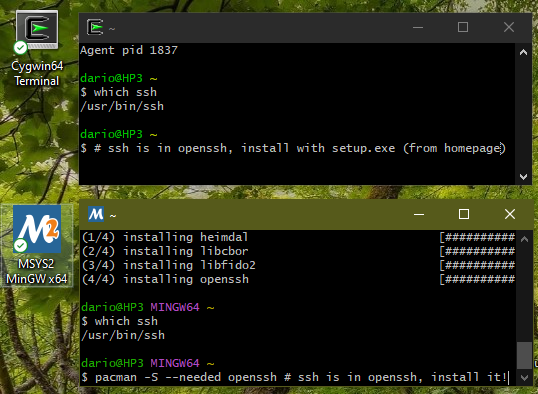
Task: Minimize the Cygwin terminal window
Action: click(x=418, y=27)
